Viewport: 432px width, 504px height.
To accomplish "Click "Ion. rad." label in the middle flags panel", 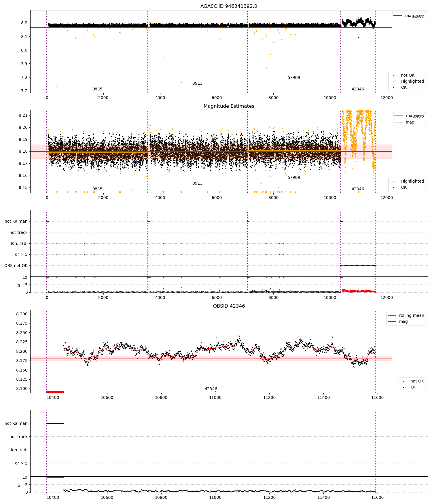I will pos(19,243).
